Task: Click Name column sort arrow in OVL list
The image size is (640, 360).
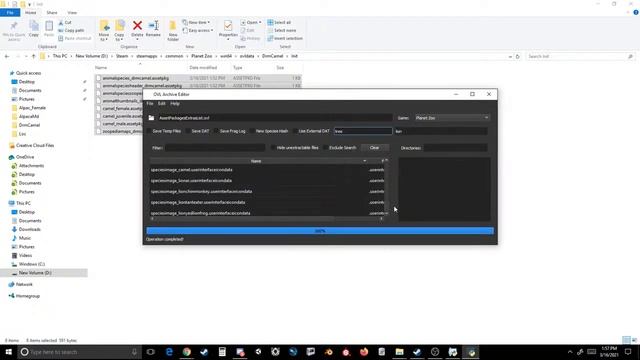Action: tap(364, 161)
